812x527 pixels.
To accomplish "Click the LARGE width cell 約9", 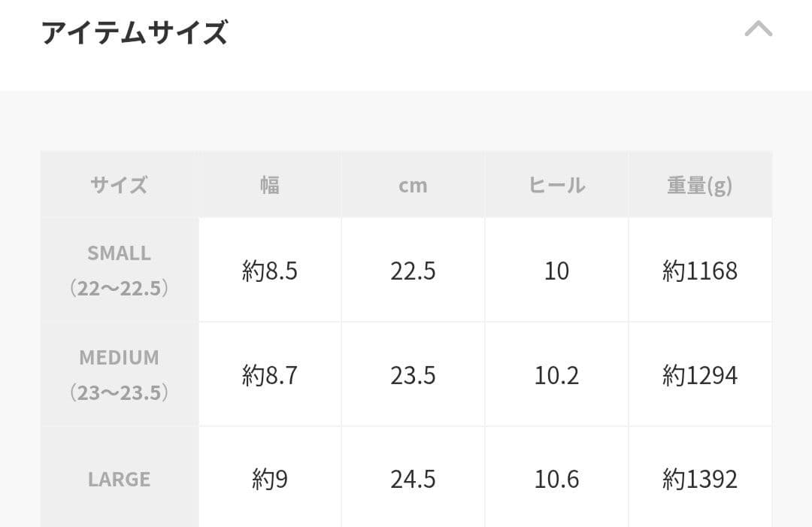I will (x=270, y=479).
